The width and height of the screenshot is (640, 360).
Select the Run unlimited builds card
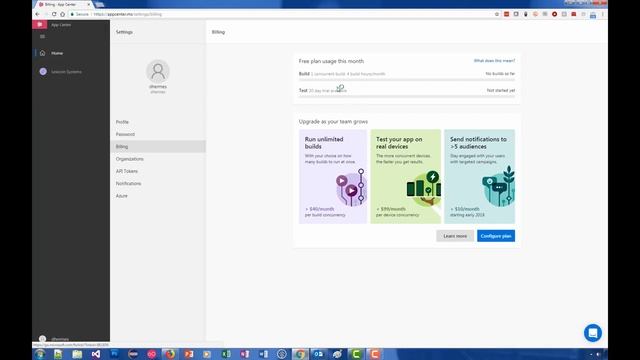[333, 176]
